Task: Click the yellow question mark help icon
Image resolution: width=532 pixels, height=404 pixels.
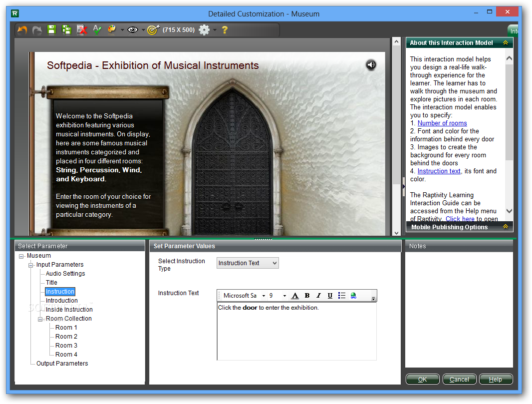Action: point(225,30)
